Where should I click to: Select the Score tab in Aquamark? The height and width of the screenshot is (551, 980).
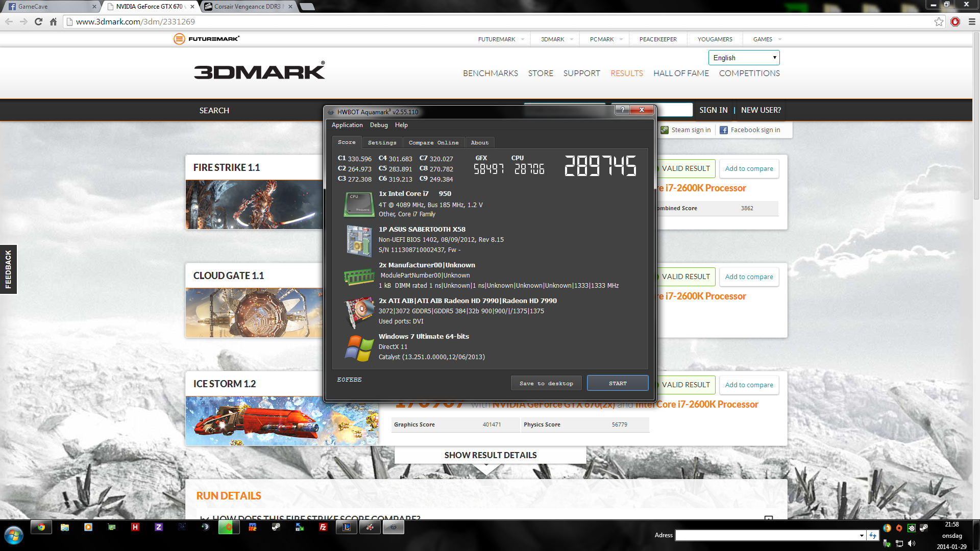point(347,142)
